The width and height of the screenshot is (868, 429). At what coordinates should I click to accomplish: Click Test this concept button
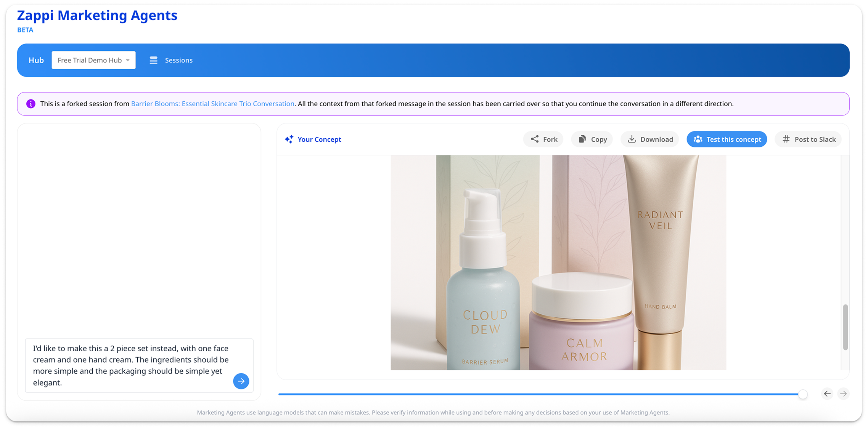[727, 139]
